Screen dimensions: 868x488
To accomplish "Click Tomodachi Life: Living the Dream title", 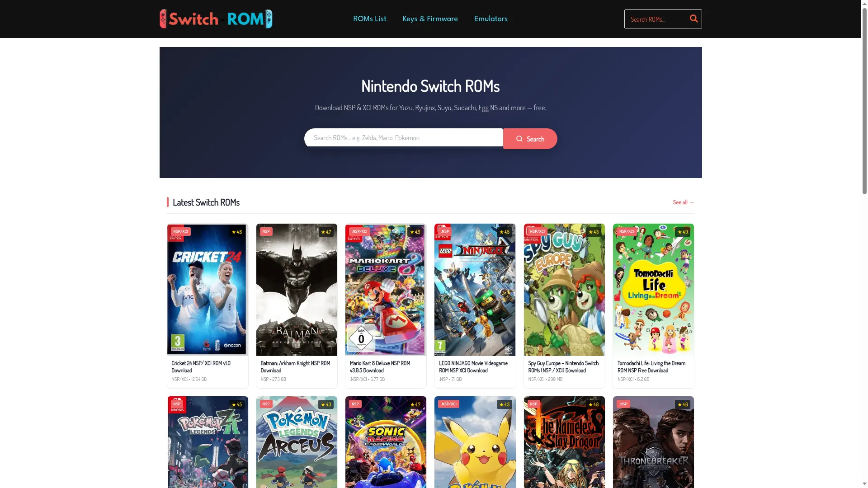I will point(651,366).
